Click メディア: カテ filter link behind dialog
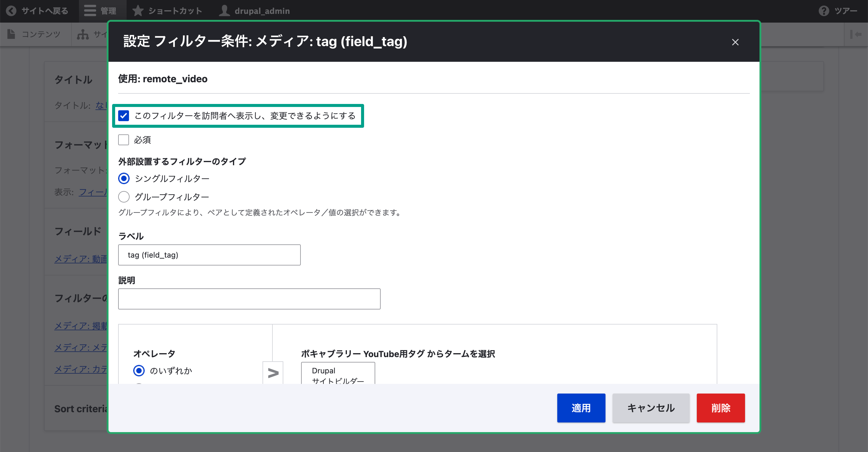 pyautogui.click(x=81, y=369)
